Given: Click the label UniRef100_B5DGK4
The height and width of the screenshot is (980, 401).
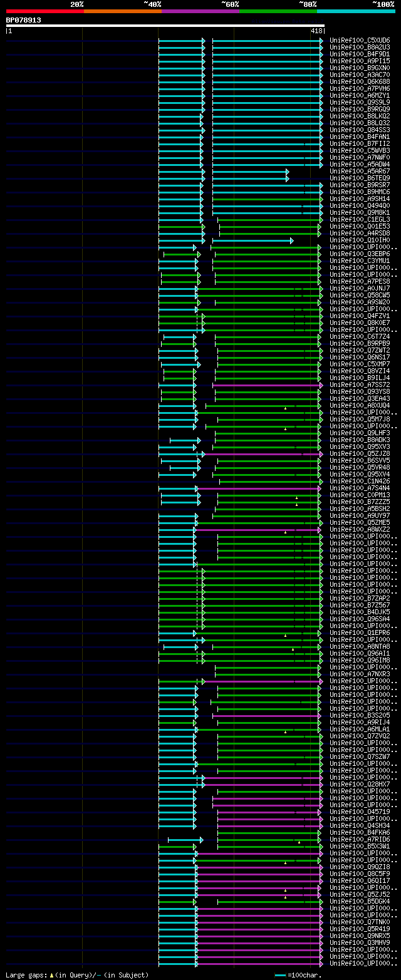Looking at the screenshot, I should tap(360, 901).
